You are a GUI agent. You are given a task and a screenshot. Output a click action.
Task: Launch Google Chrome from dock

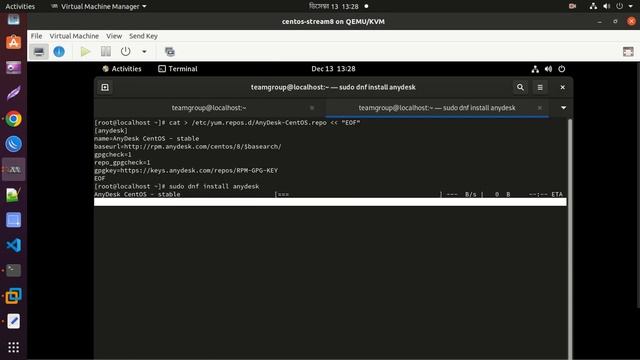[x=13, y=119]
